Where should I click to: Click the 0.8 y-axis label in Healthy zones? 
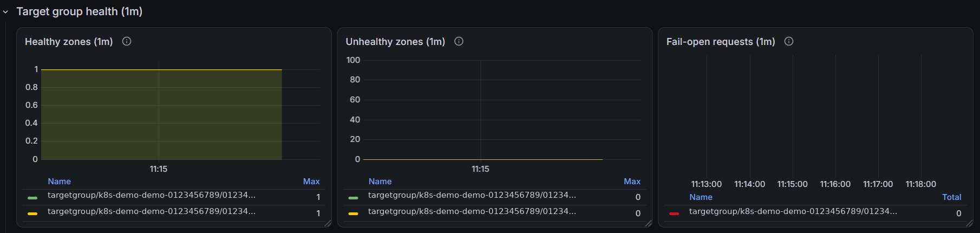[31, 87]
